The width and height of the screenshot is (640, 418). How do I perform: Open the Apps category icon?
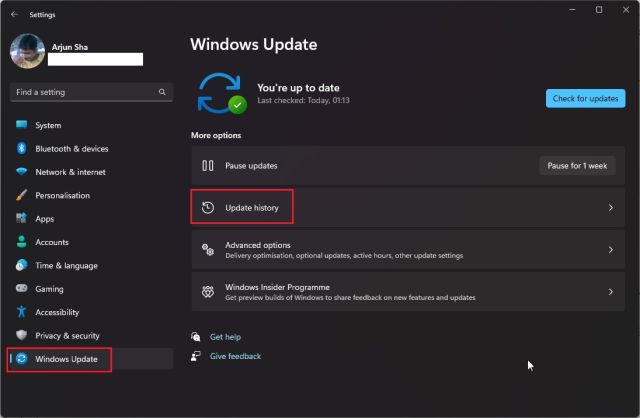click(x=21, y=218)
